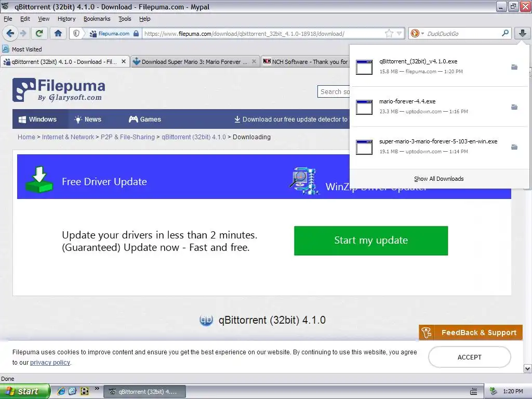Open the privacy policy link
532x399 pixels.
pyautogui.click(x=50, y=362)
